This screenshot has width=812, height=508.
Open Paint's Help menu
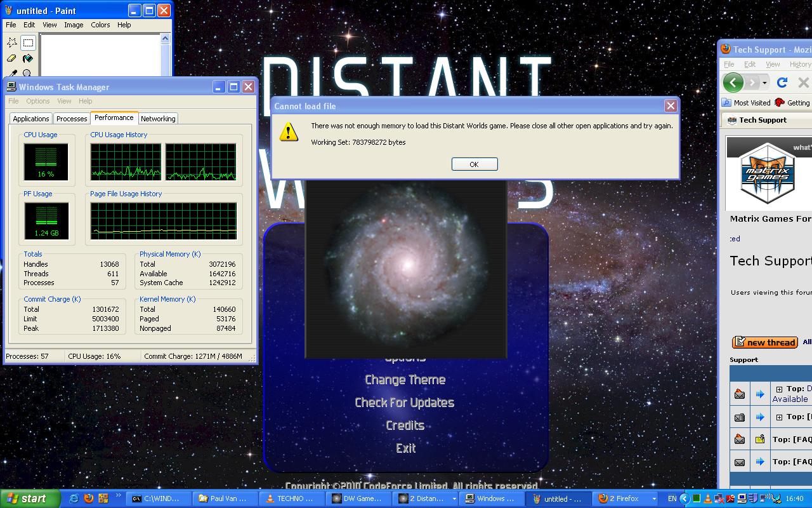[x=124, y=25]
